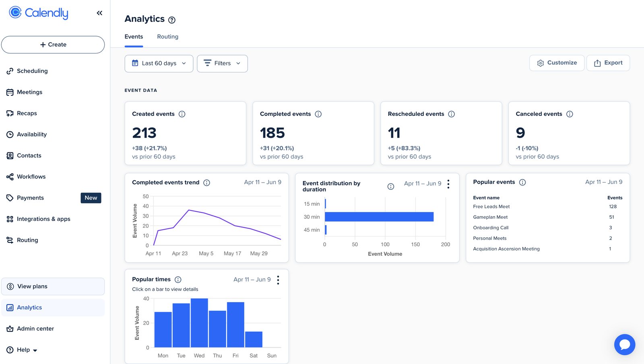The width and height of the screenshot is (644, 364).
Task: Open the Filters dropdown
Action: [x=222, y=64]
